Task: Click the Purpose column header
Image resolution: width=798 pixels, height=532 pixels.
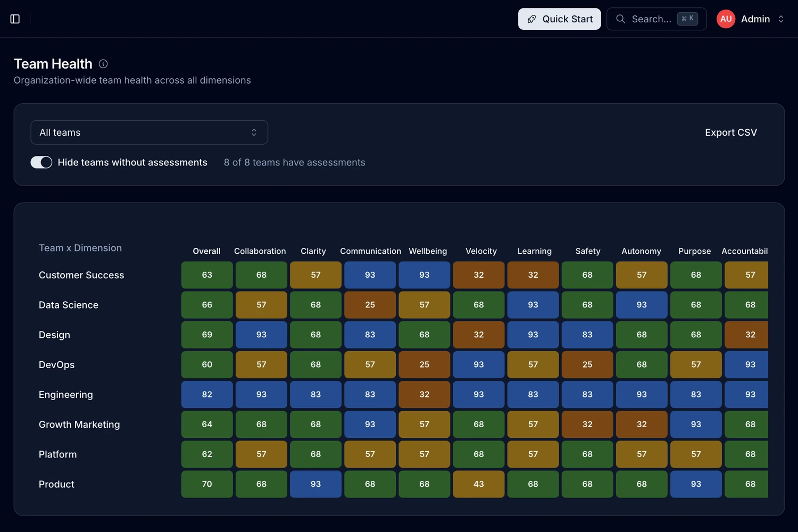Action: 695,251
